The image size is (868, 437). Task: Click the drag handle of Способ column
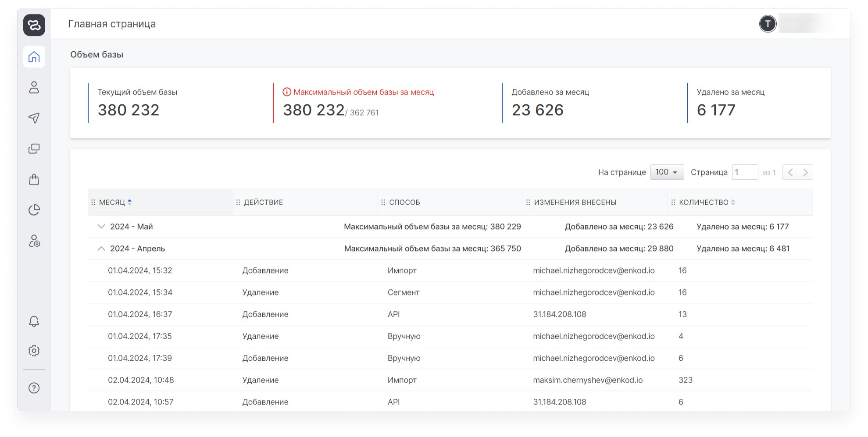tap(383, 202)
